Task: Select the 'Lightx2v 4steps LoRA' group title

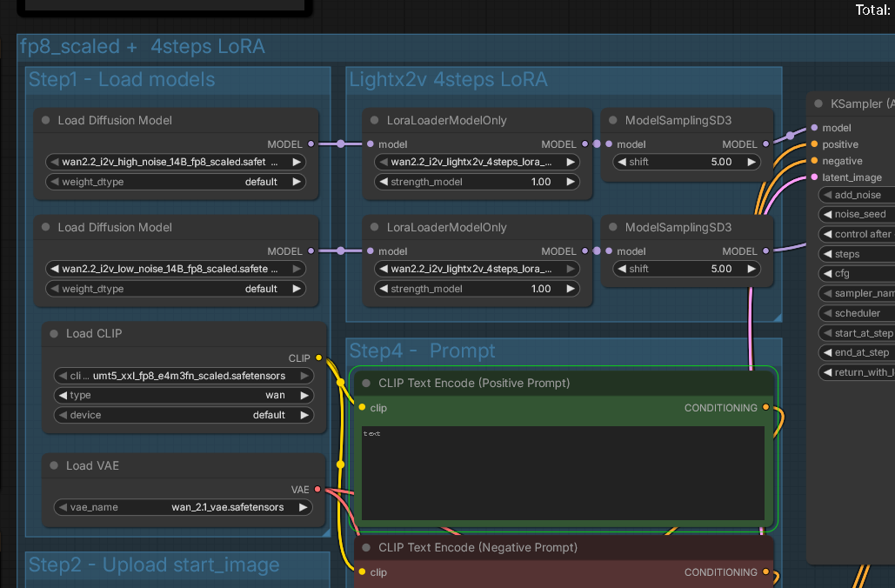Action: 448,79
